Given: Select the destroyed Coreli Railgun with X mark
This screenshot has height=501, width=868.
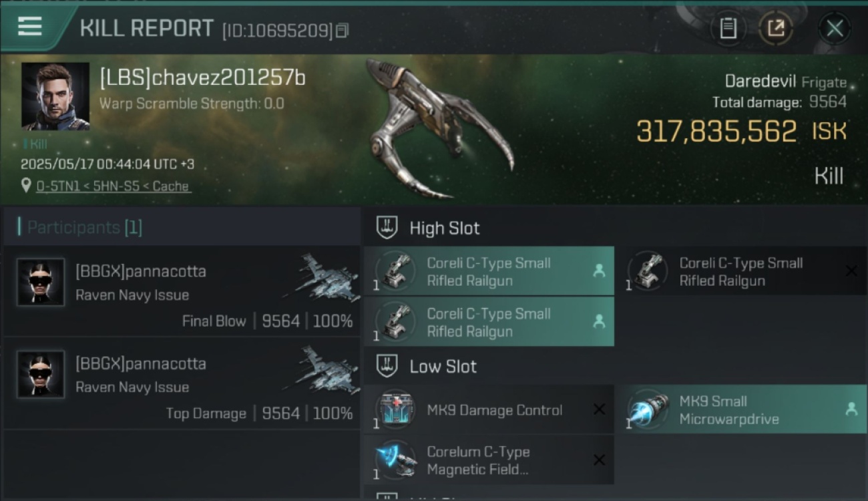Looking at the screenshot, I should [741, 271].
